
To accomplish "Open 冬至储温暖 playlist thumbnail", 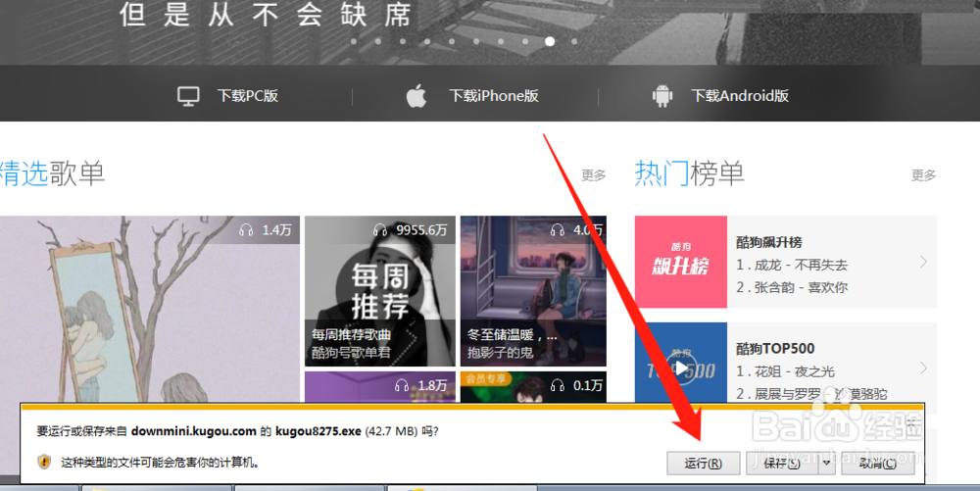I will click(533, 291).
